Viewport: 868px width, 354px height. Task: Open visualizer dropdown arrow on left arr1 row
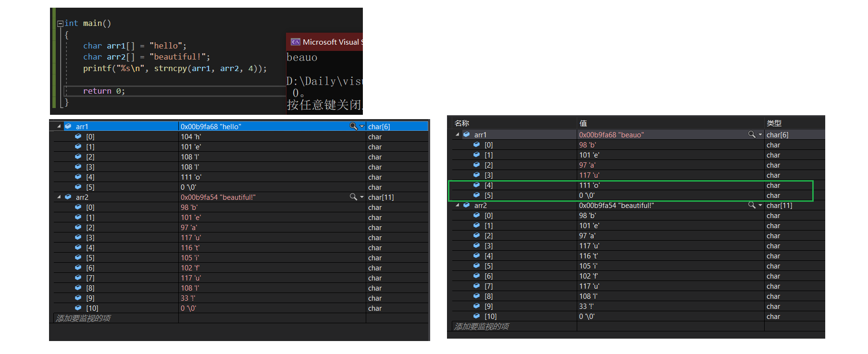pyautogui.click(x=362, y=126)
